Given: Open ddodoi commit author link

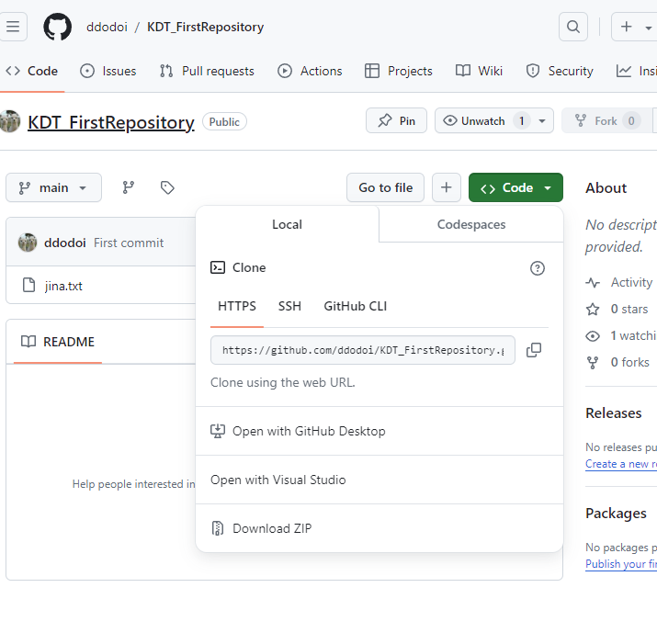Looking at the screenshot, I should pyautogui.click(x=65, y=243).
